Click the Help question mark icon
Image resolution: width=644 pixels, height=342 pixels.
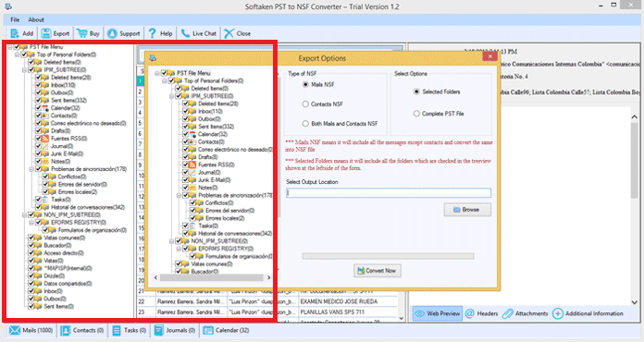coord(153,33)
